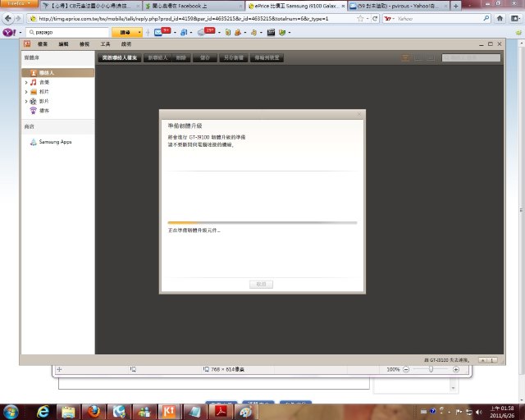The height and width of the screenshot is (420, 525).
Task: Click the save toolbar button in Kies
Action: coord(205,57)
